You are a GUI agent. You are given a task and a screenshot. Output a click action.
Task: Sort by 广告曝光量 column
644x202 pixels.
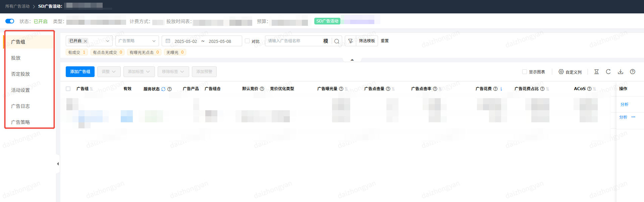pyautogui.click(x=346, y=89)
